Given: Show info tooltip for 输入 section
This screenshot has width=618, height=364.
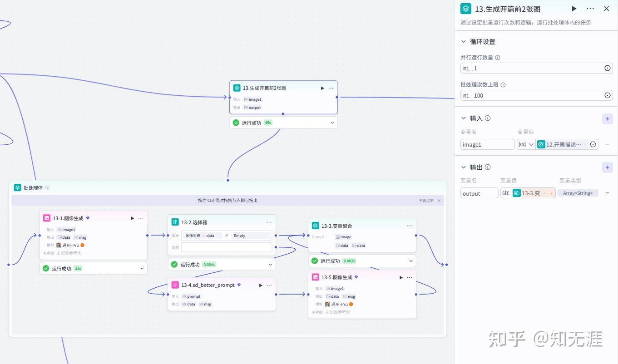Looking at the screenshot, I should tap(488, 118).
